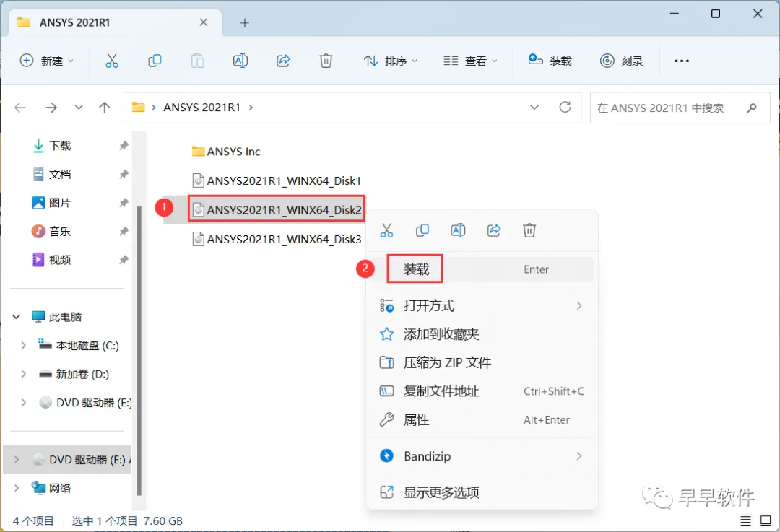780x532 pixels.
Task: Select 装载 in the context menu
Action: click(x=482, y=269)
